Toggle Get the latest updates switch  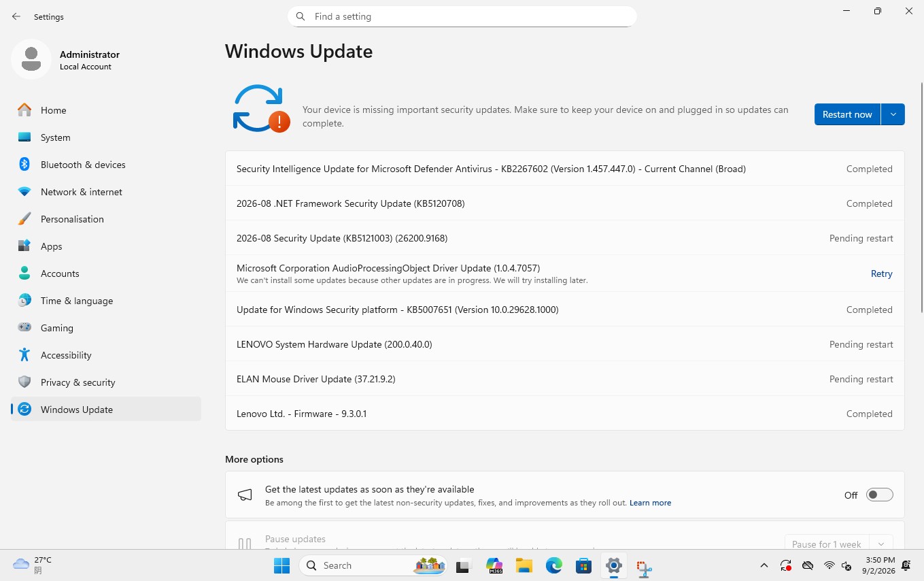pos(879,495)
